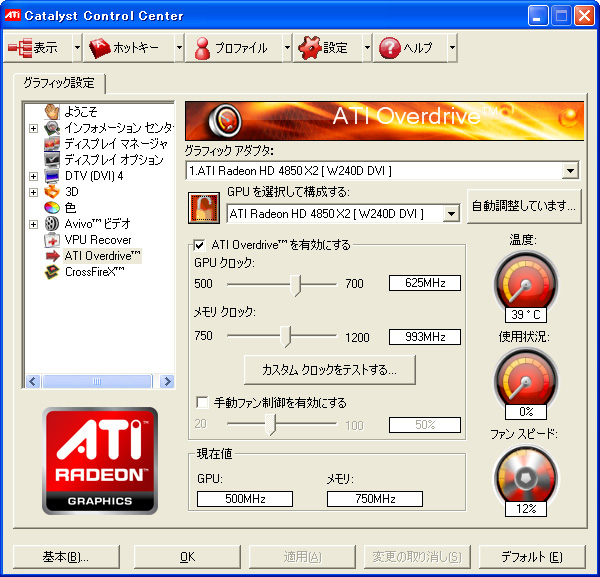Expand the インフォメーション センター tree node
The image size is (600, 577).
(x=34, y=129)
